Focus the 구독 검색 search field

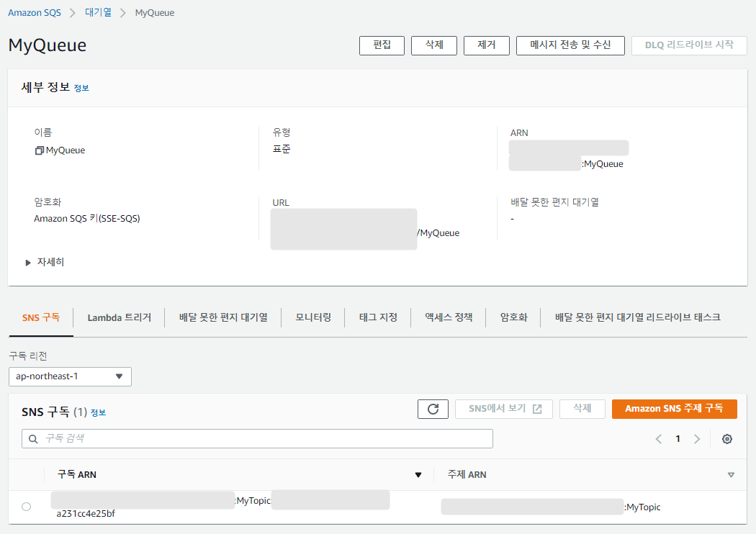257,439
